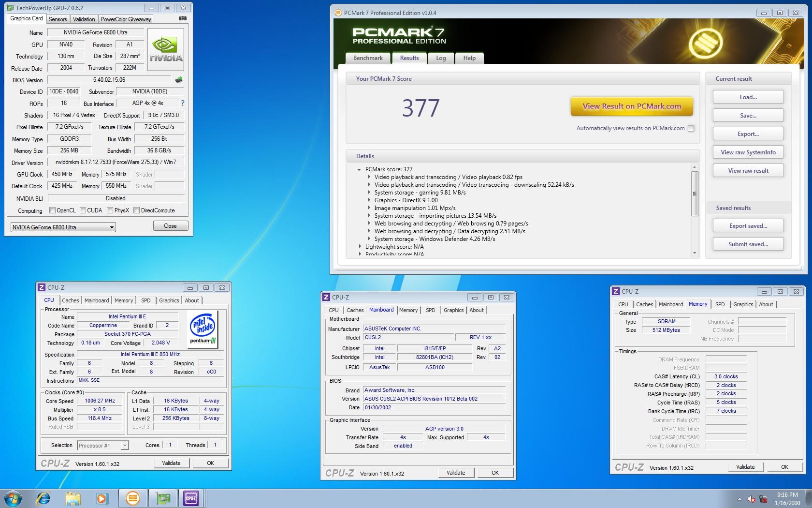
Task: Open the GPU-Z Validation tab
Action: pos(84,19)
